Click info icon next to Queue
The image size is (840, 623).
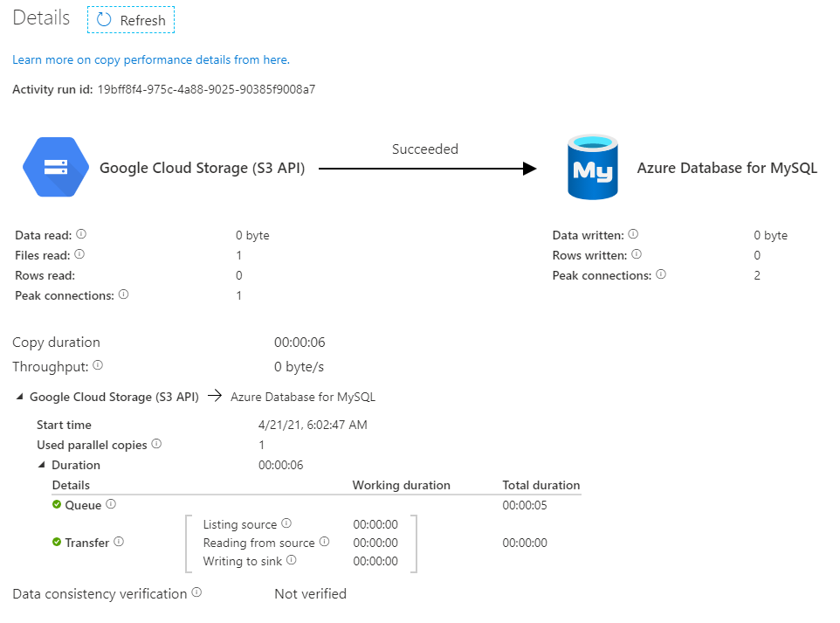(111, 503)
